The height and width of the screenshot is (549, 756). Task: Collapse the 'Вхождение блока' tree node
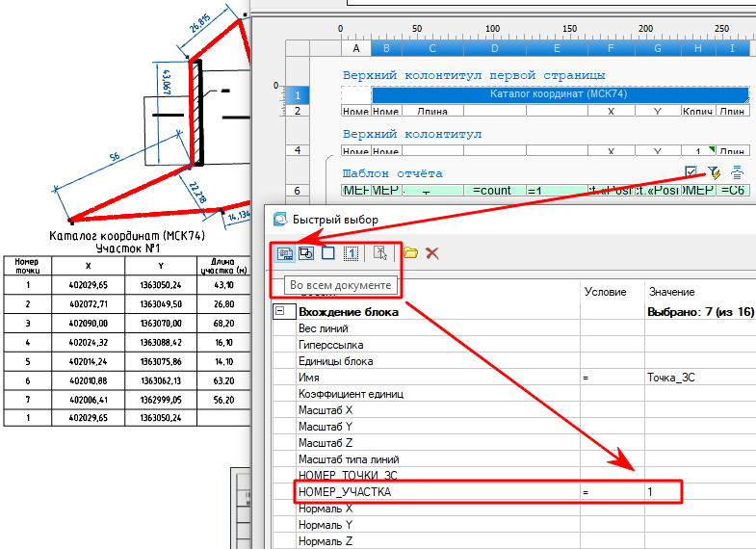point(279,311)
